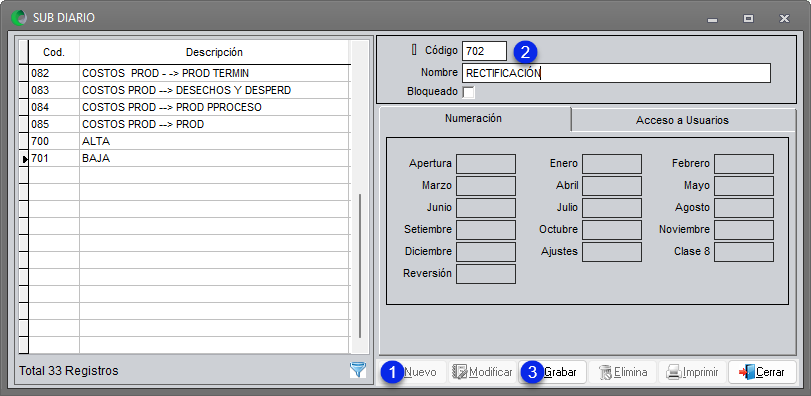Click the Imprimir button

(x=693, y=372)
